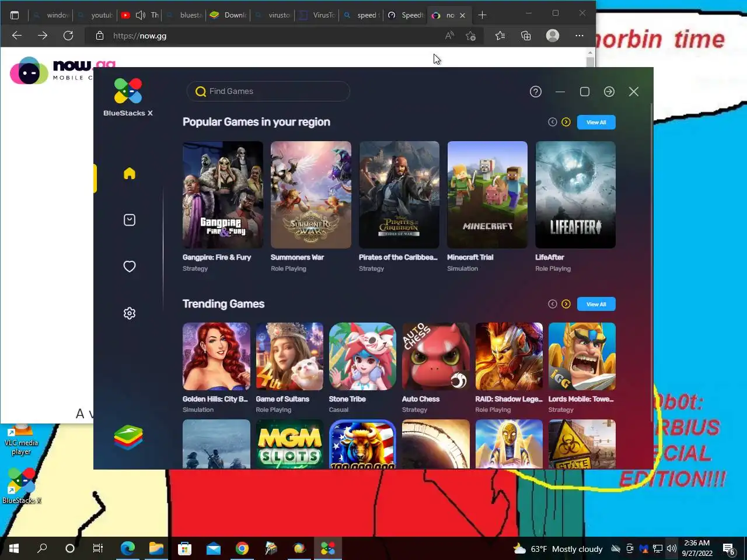Open Edge favorites list icon

coord(500,36)
